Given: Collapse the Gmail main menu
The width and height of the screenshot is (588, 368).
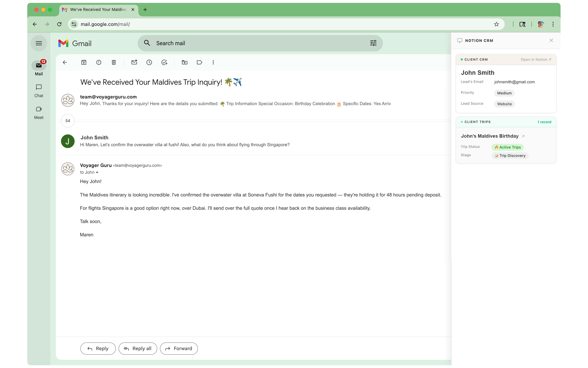Looking at the screenshot, I should [x=39, y=43].
